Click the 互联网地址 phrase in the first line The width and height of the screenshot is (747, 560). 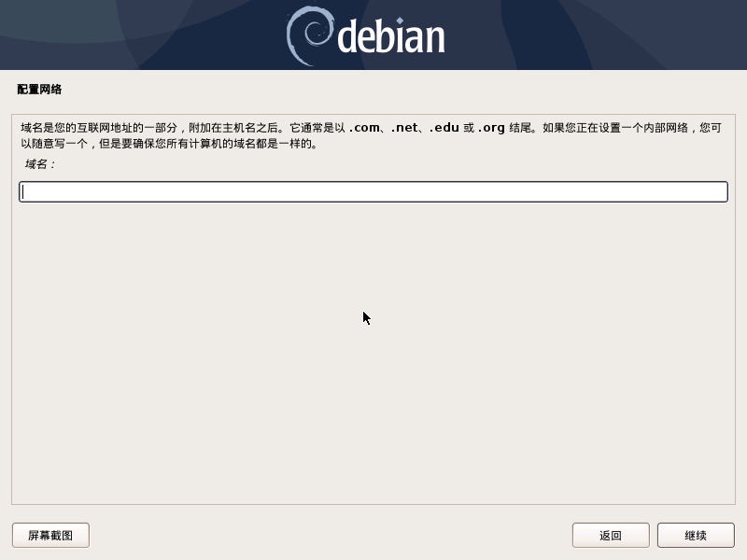pos(104,128)
